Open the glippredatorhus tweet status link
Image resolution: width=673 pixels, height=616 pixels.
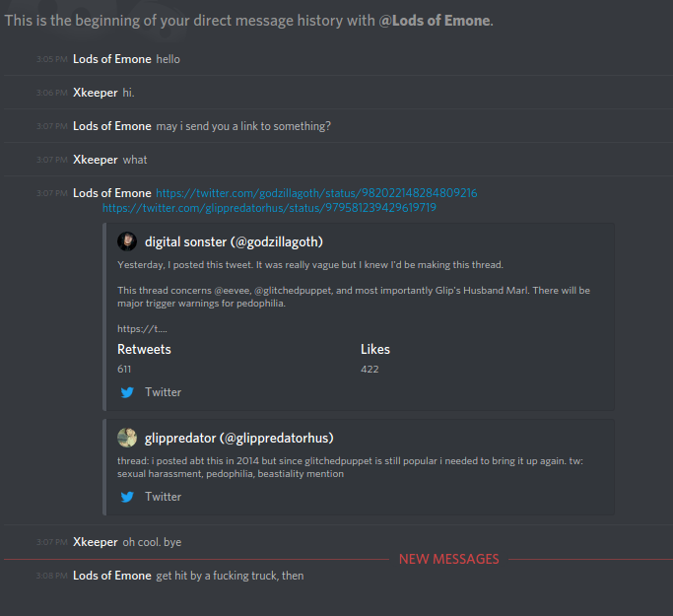click(x=269, y=208)
